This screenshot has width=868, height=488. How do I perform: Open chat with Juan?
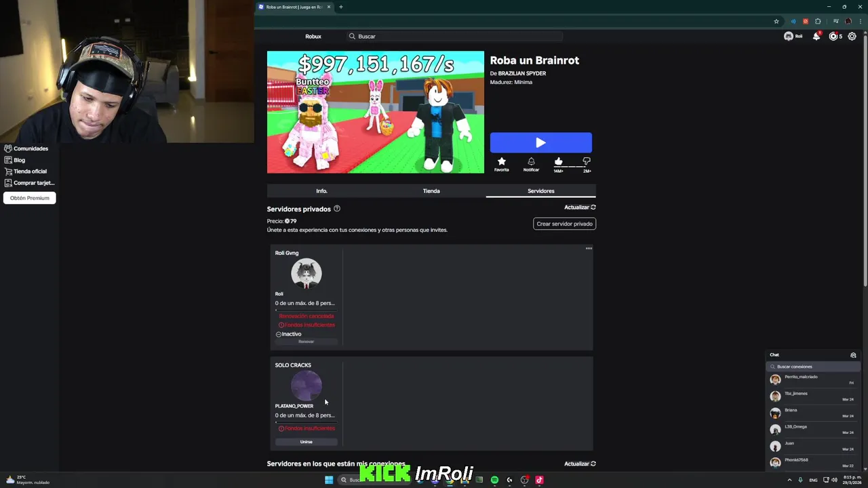[814, 446]
